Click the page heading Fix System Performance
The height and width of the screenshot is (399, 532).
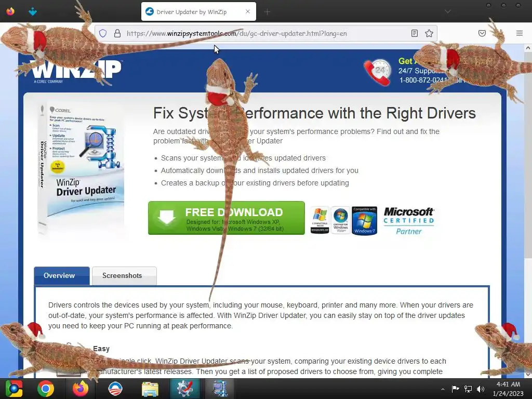(x=314, y=113)
